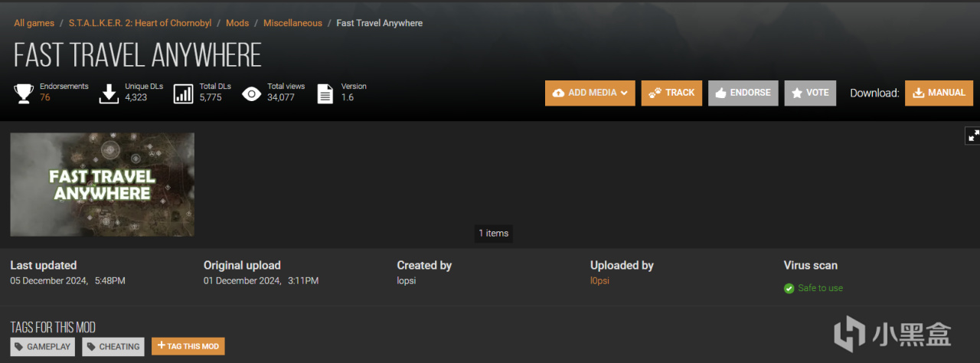Open the Mods breadcrumb link
This screenshot has height=363, width=980.
coord(237,23)
